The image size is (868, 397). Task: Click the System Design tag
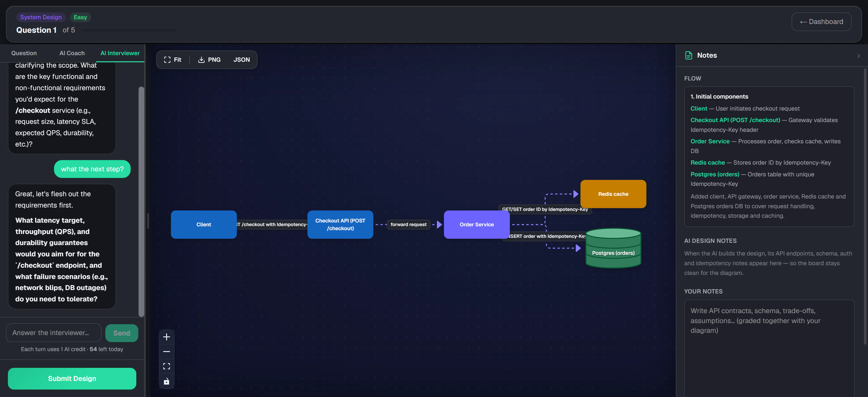tap(41, 17)
